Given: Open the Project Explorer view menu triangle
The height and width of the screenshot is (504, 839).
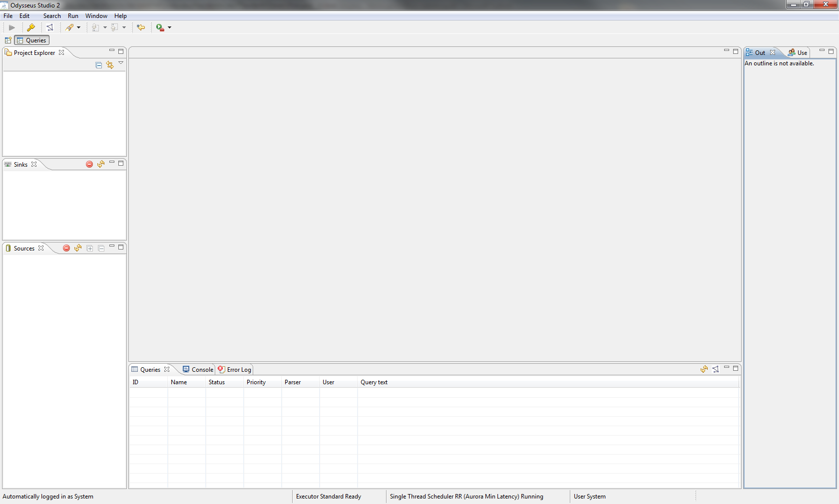Looking at the screenshot, I should tap(121, 63).
